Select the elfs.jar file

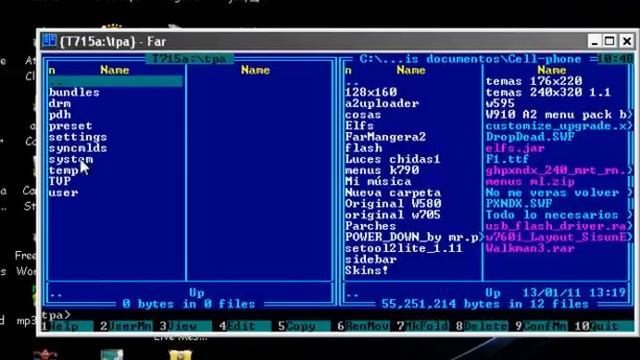coord(515,148)
